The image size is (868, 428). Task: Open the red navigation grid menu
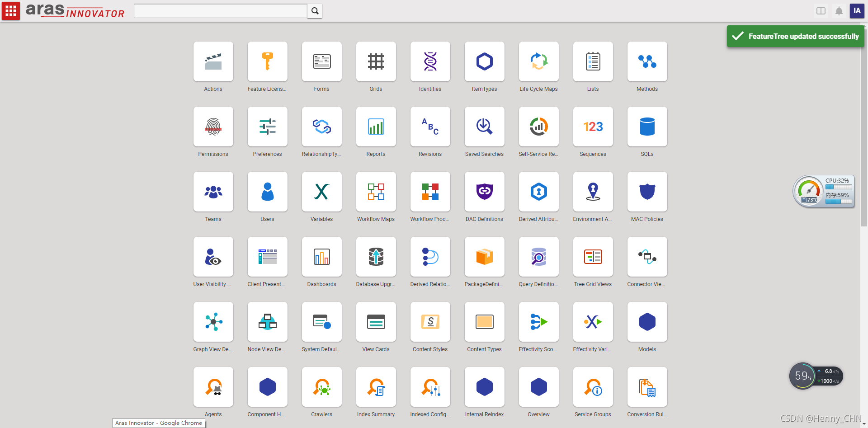[11, 11]
